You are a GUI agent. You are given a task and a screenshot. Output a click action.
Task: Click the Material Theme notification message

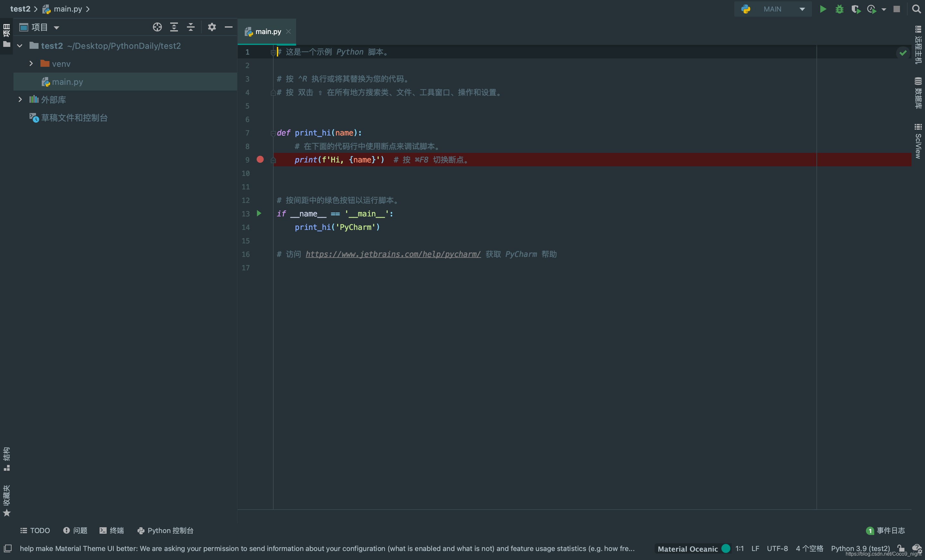(327, 548)
